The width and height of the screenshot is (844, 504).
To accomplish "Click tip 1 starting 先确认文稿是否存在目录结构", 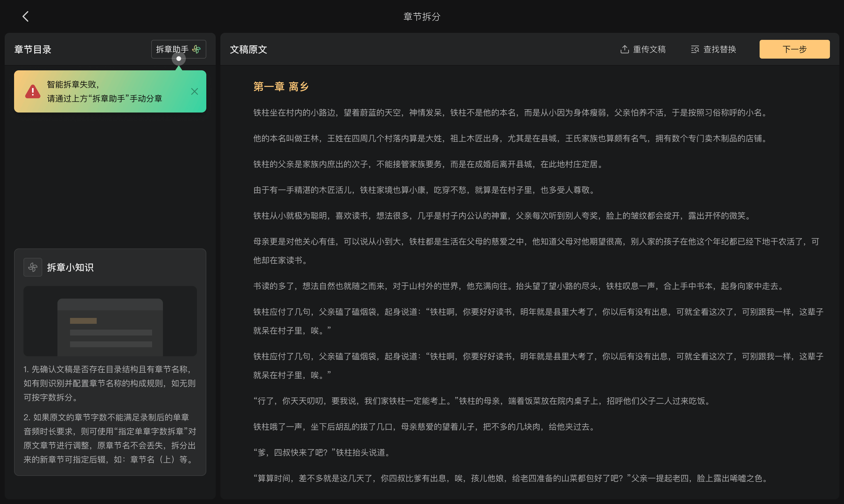I will pos(110,384).
